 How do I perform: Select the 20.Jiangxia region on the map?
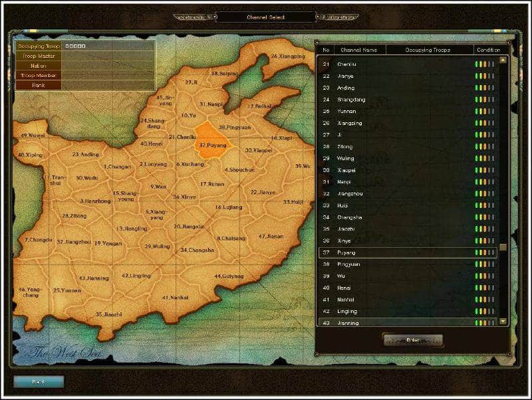[x=189, y=227]
